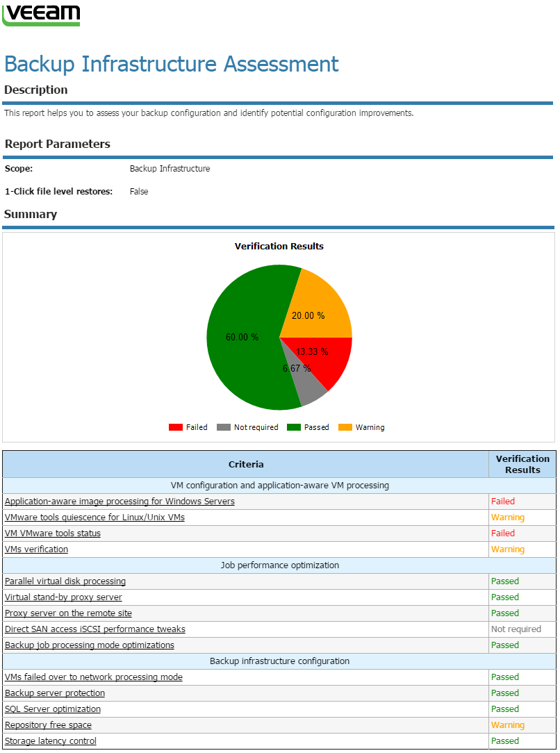
Task: Click the orange Warning legend marker
Action: coord(345,427)
